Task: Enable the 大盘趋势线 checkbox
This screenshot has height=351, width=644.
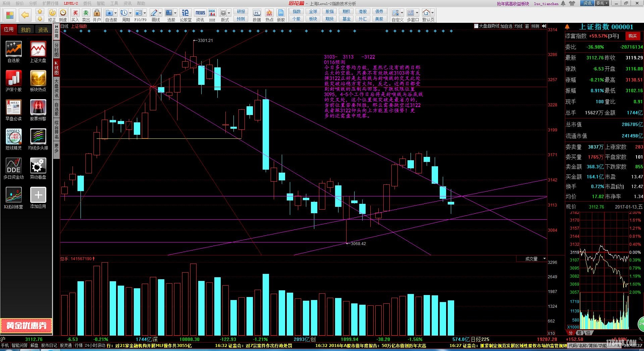Action: point(476,26)
